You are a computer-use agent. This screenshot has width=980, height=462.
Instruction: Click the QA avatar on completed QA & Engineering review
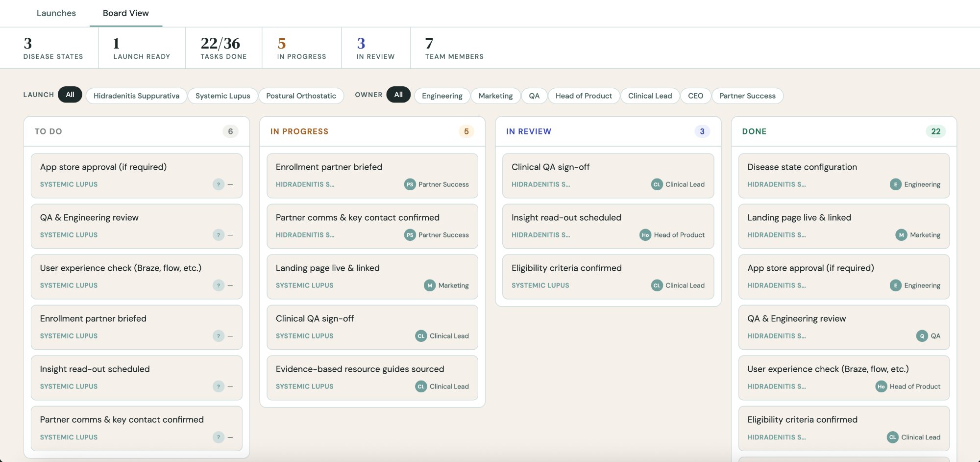922,336
